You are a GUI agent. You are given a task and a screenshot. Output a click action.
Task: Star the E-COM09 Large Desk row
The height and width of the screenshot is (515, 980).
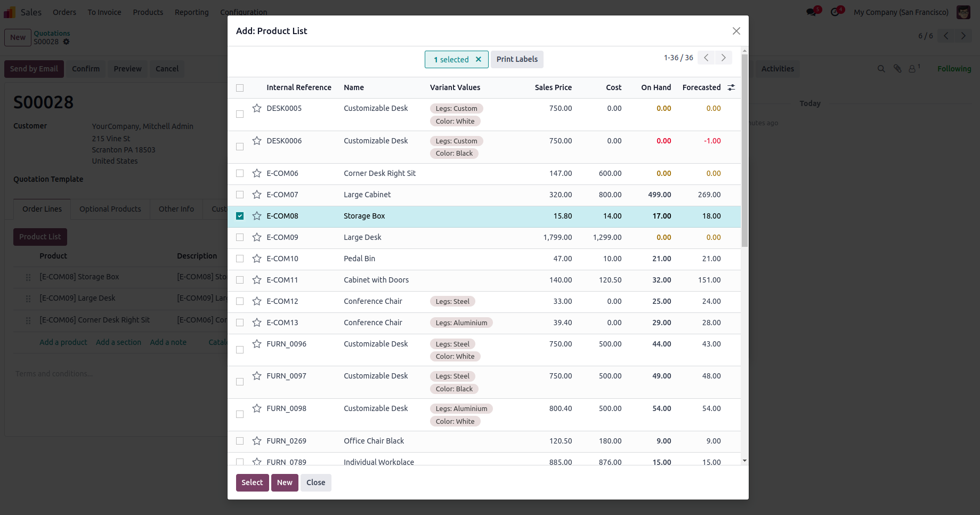pyautogui.click(x=257, y=237)
